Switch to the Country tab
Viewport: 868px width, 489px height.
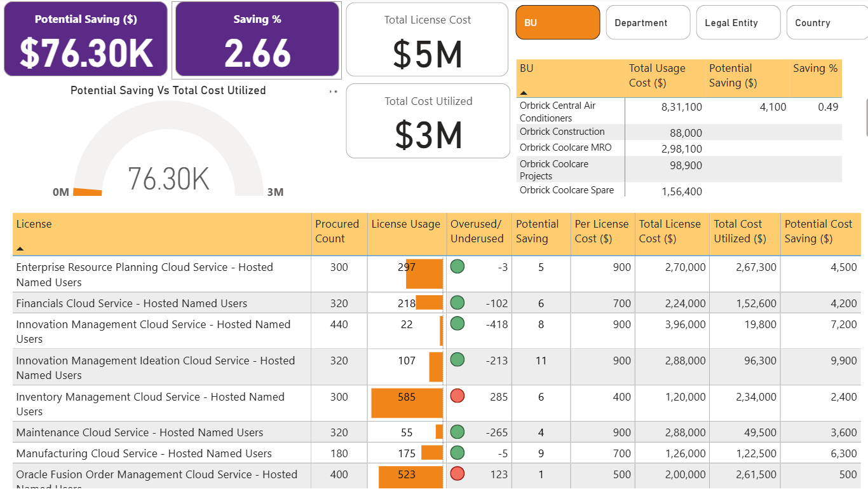click(x=827, y=22)
